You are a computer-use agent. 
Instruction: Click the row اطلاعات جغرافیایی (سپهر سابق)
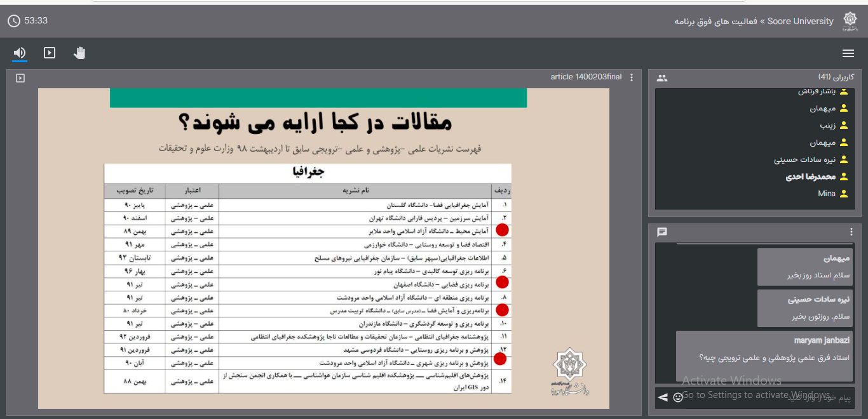[x=308, y=258]
